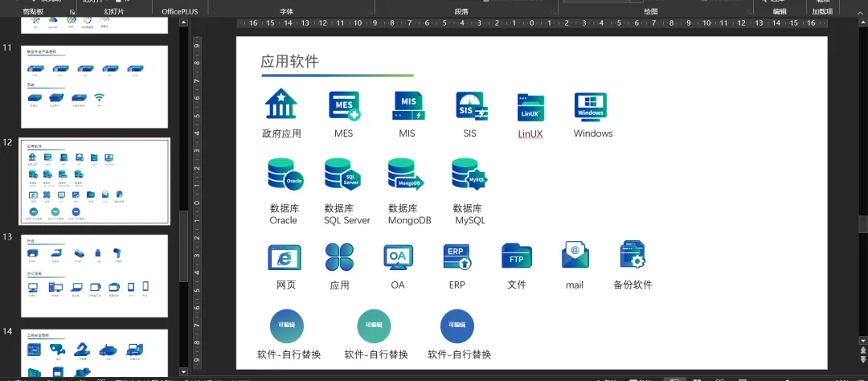The height and width of the screenshot is (381, 868).
Task: Click the 数据库 SQL Server label
Action: [347, 215]
